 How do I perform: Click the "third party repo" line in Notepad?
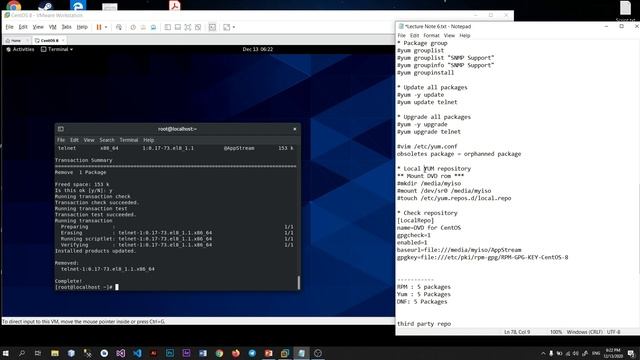pyautogui.click(x=424, y=324)
